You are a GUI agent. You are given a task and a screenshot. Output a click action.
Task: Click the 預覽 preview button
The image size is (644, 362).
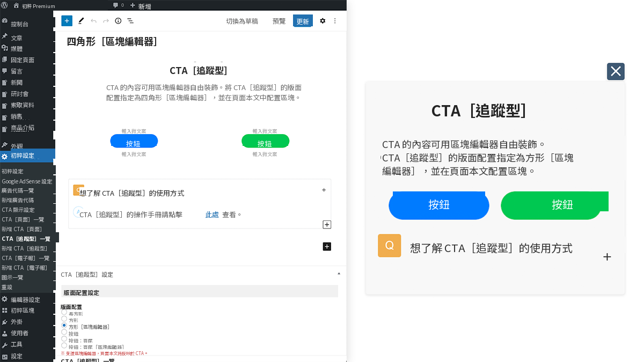pos(279,21)
